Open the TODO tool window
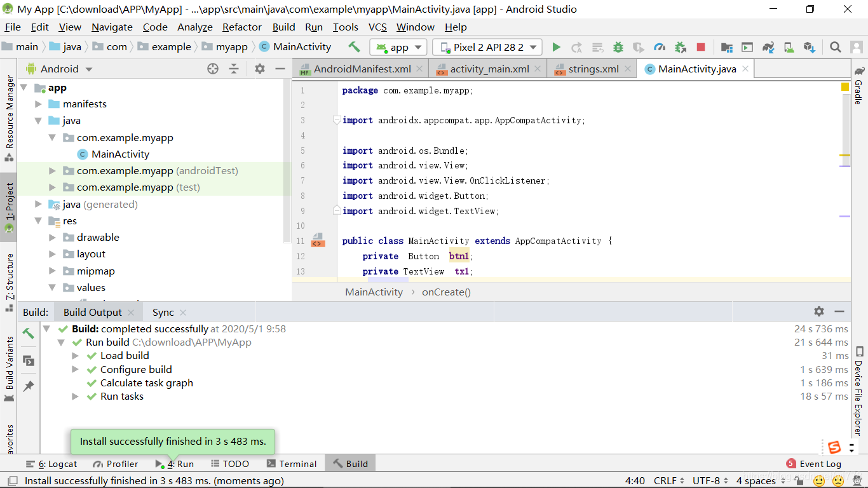 click(x=230, y=464)
